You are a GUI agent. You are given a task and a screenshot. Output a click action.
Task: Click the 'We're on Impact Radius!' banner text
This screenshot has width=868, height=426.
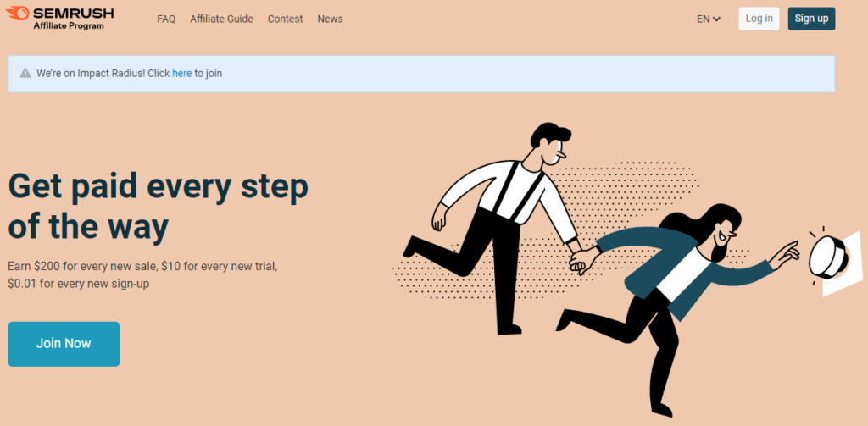coord(130,73)
